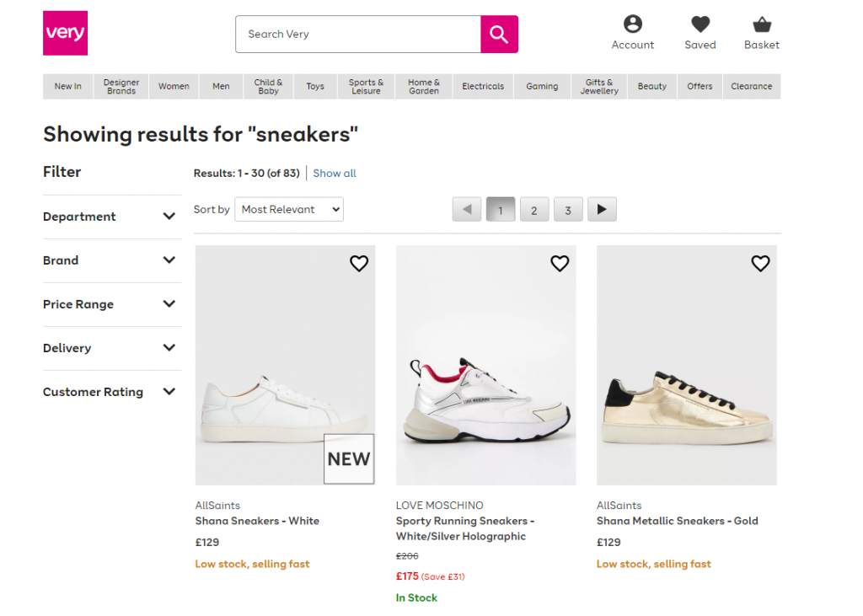Expand the Department filter

111,217
